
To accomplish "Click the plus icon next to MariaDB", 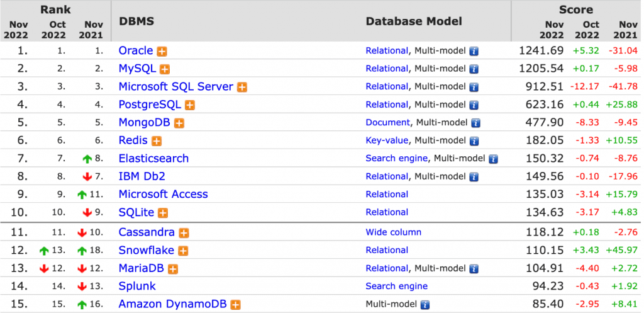I will [x=173, y=269].
